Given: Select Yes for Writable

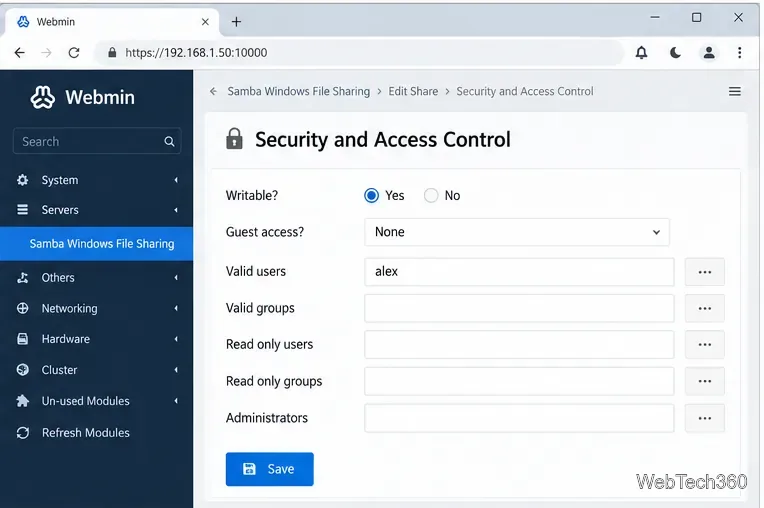Looking at the screenshot, I should click(371, 195).
